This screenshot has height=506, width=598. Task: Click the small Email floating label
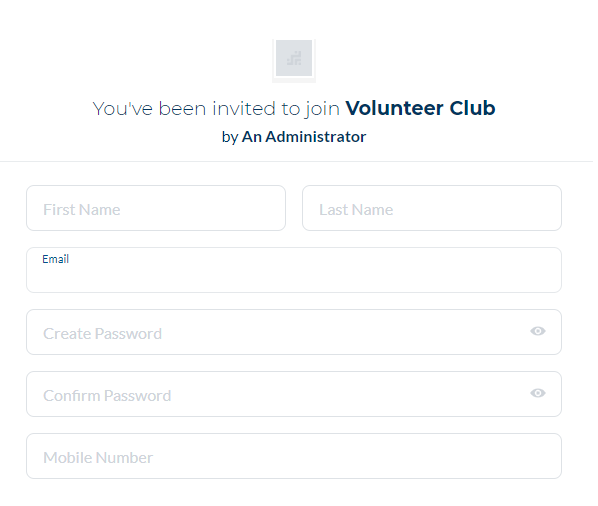coord(56,261)
